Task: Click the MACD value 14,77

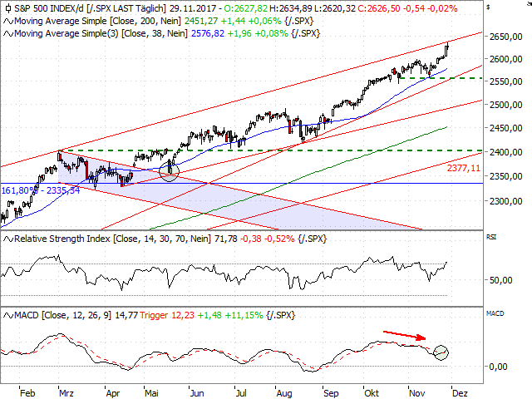Action: (x=126, y=315)
